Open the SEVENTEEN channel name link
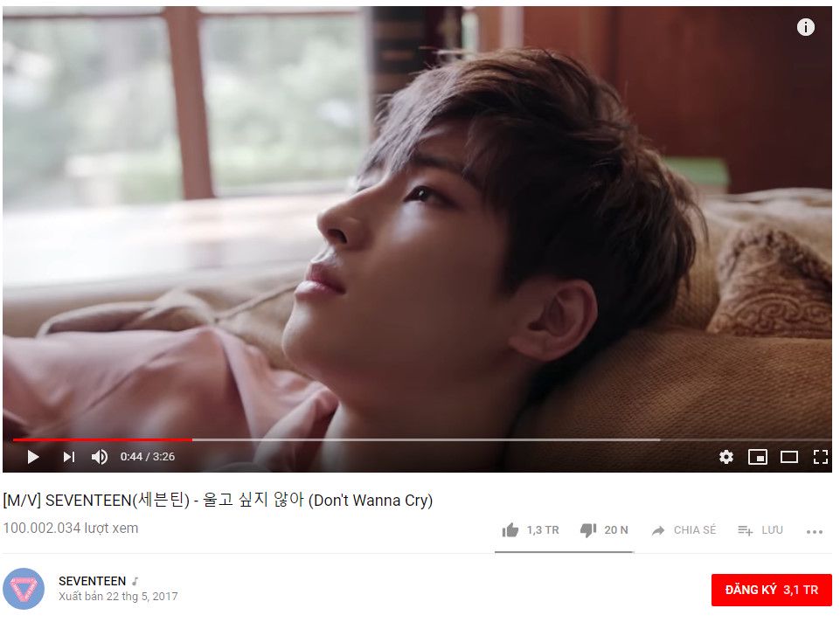Viewport: 840px width, 622px height. (x=92, y=581)
